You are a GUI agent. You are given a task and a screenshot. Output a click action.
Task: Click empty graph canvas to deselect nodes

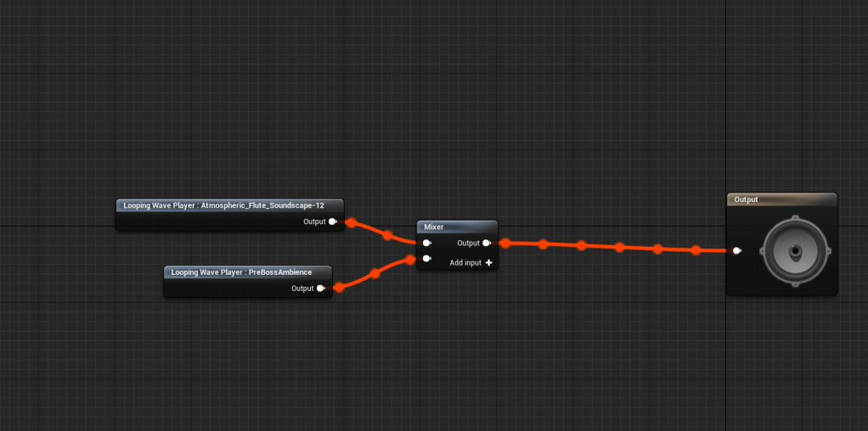(x=554, y=110)
